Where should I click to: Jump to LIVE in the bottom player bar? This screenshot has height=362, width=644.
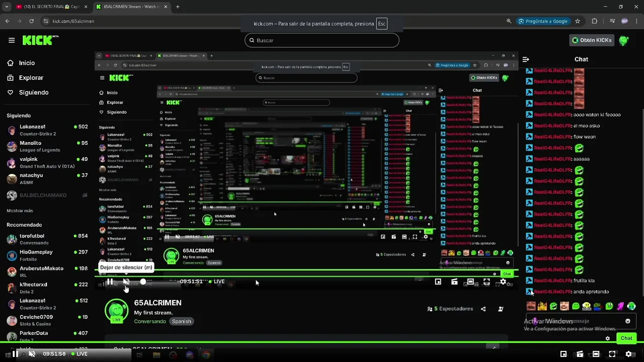coord(79,354)
